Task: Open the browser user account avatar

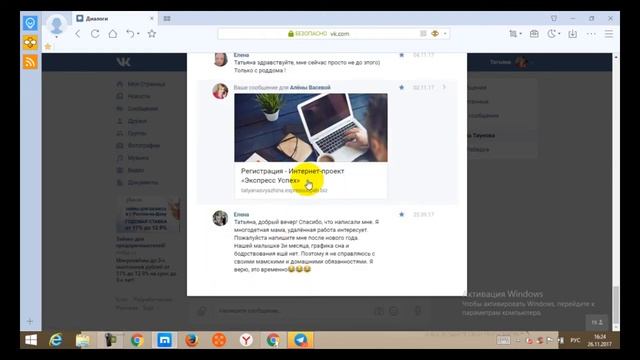Action: tap(56, 24)
